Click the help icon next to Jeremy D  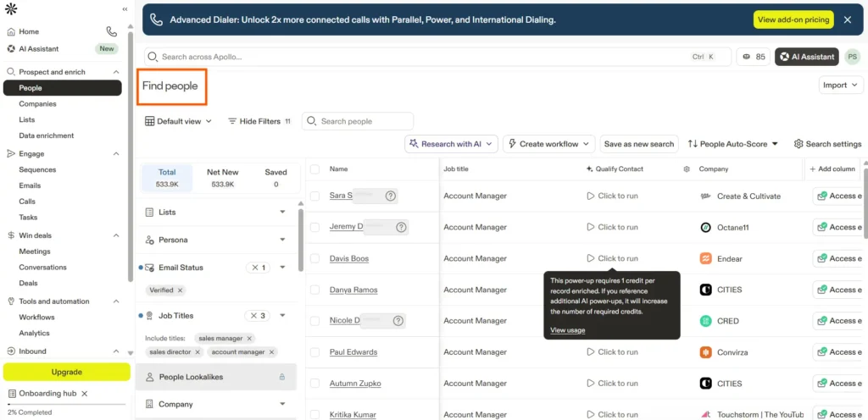[x=401, y=227]
